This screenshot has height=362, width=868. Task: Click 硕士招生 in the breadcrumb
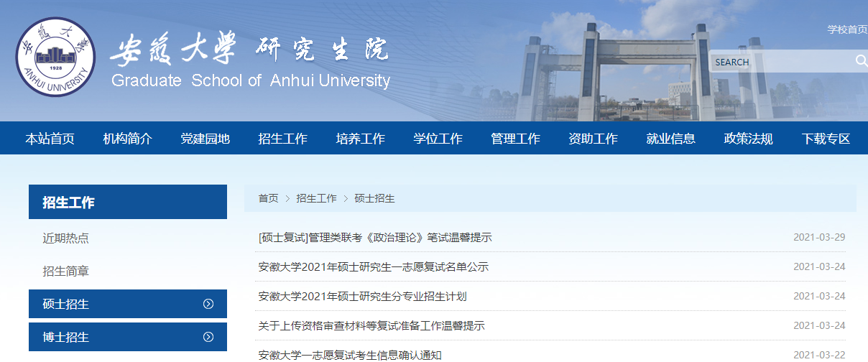(x=374, y=198)
